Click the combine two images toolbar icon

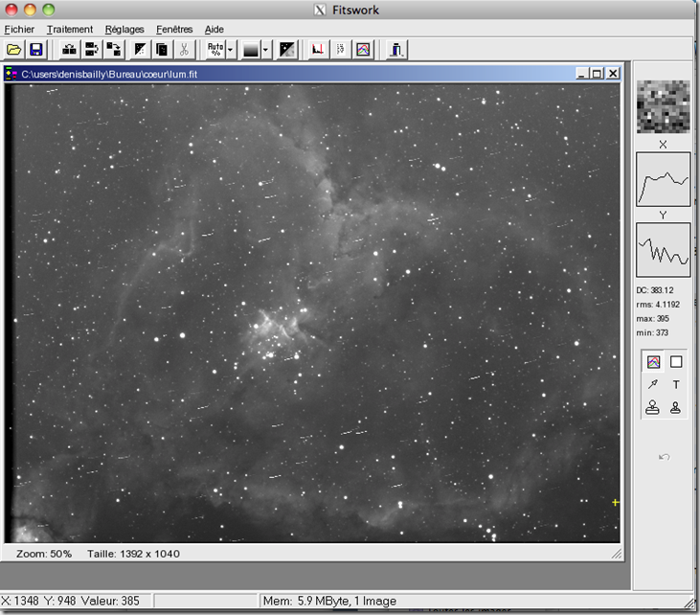(69, 49)
